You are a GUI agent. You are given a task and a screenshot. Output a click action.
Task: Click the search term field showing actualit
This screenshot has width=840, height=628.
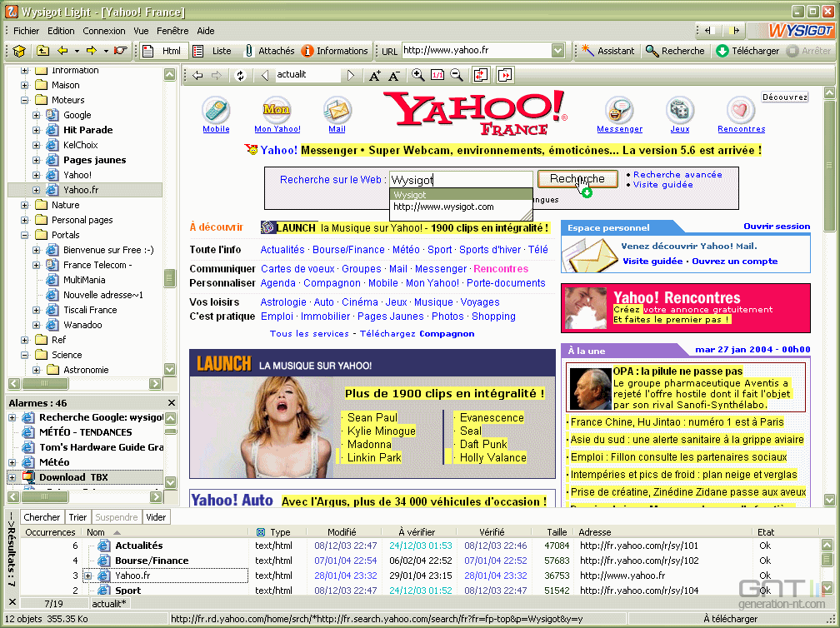(307, 75)
